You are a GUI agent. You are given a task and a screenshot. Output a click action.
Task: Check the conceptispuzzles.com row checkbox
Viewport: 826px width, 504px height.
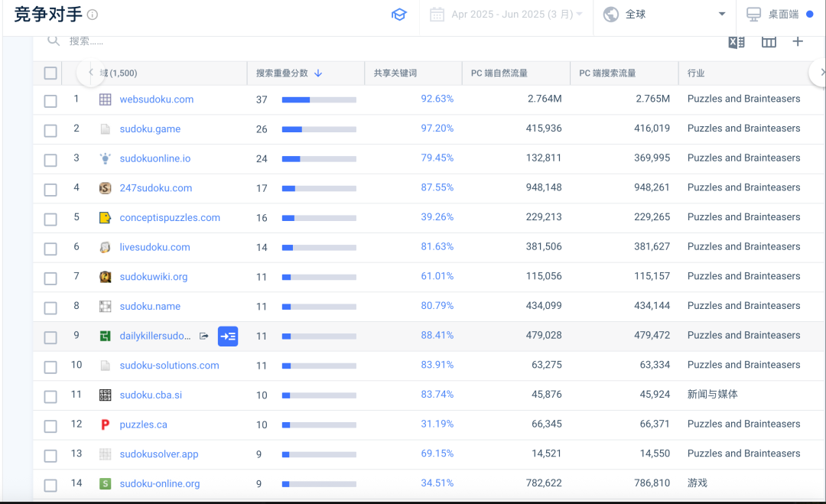click(50, 219)
